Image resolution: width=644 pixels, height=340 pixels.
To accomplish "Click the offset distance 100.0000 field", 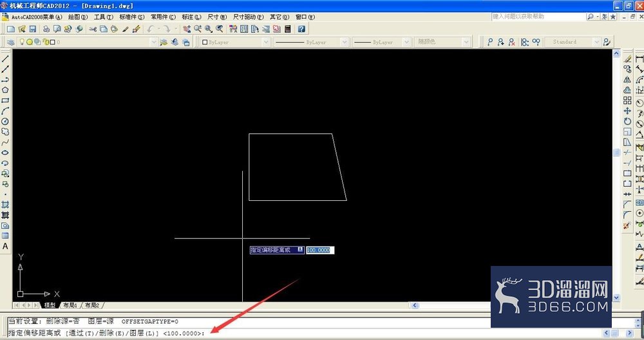I will coord(320,250).
